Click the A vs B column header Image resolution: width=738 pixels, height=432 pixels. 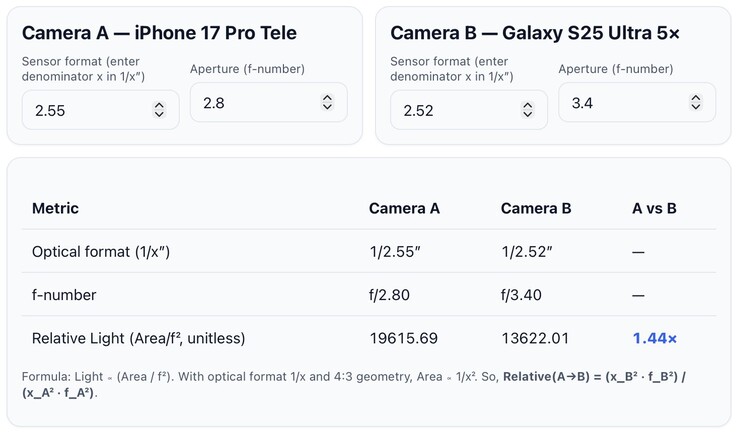click(x=654, y=208)
